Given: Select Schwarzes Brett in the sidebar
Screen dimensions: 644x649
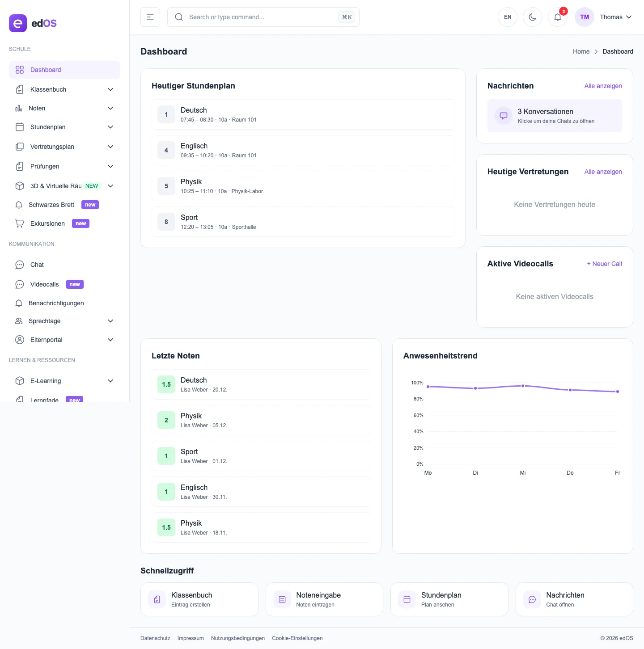Looking at the screenshot, I should [51, 205].
